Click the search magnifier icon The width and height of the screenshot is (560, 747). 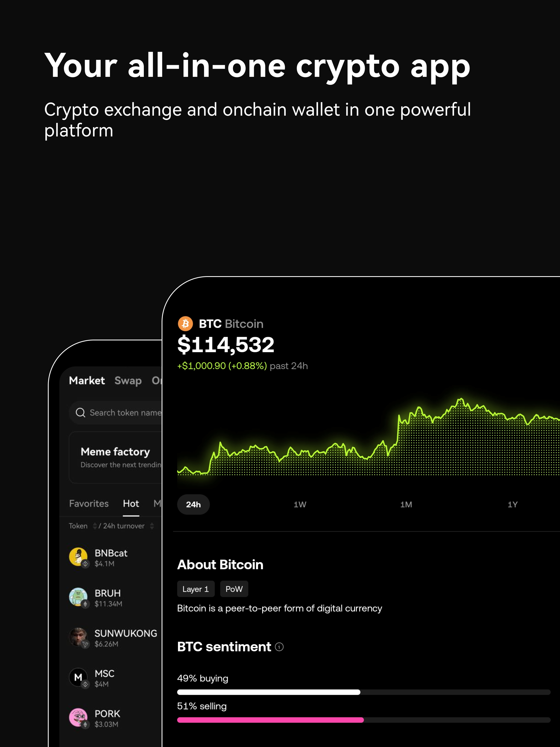click(80, 413)
